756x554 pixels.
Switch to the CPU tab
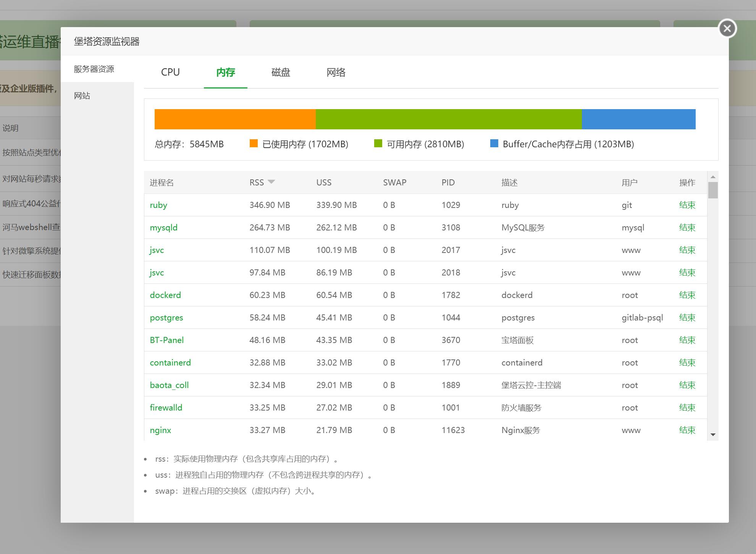[170, 72]
